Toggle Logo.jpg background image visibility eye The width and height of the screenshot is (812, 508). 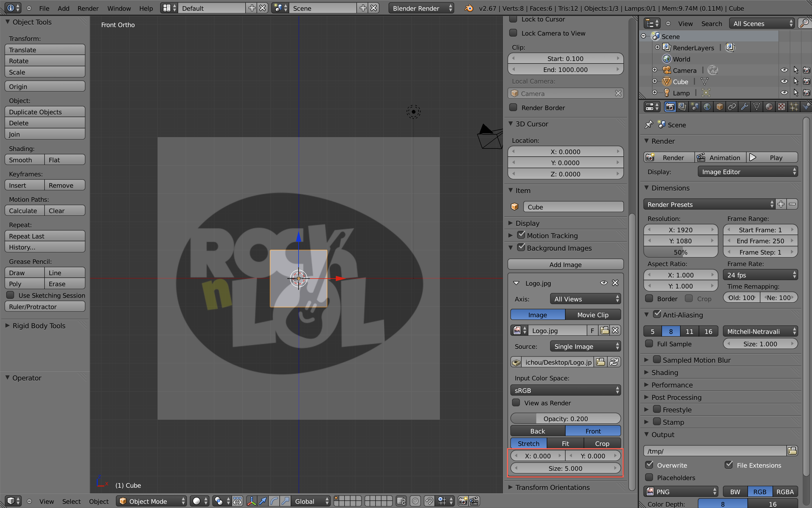604,283
